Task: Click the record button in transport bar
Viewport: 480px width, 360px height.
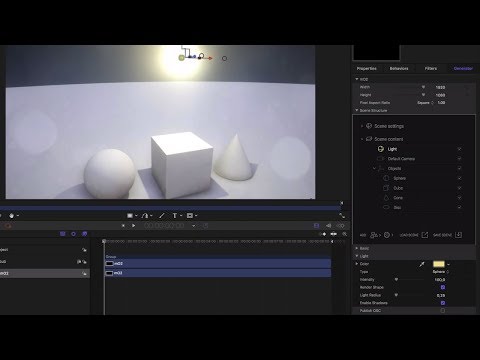Action: (x=8, y=226)
